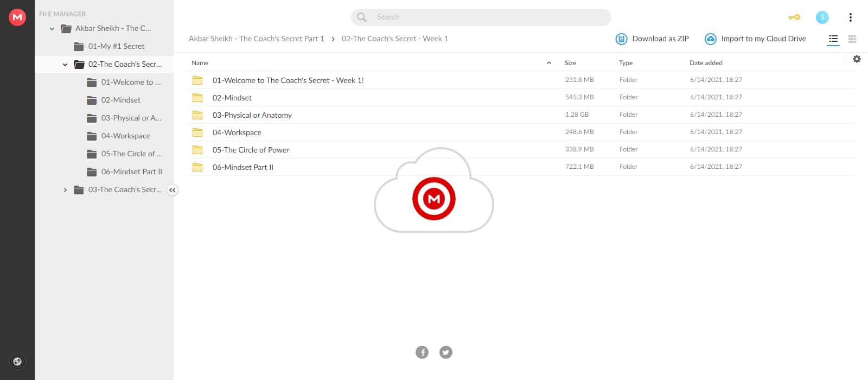Sort files by the Size column header
The image size is (868, 380).
pos(570,63)
